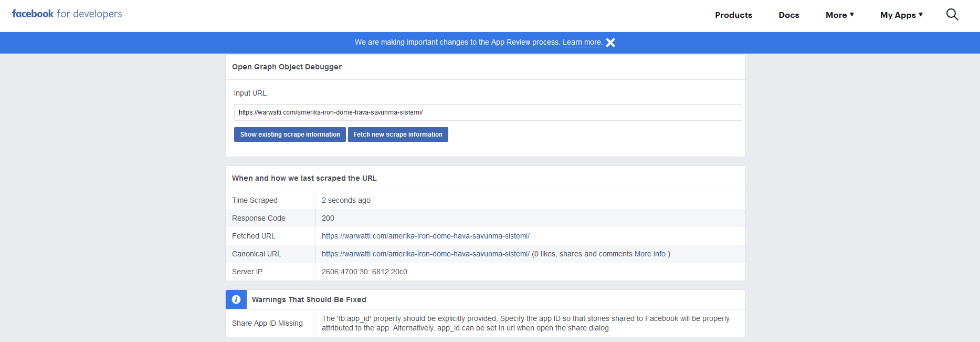Click the 'Time Scraped' row label
The image size is (980, 342).
[x=255, y=200]
